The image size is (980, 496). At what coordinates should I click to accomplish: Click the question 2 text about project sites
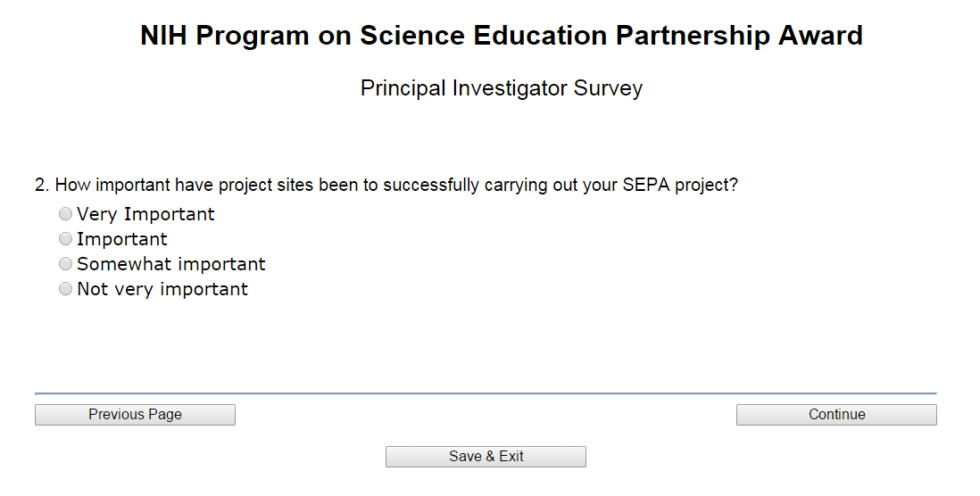[386, 186]
